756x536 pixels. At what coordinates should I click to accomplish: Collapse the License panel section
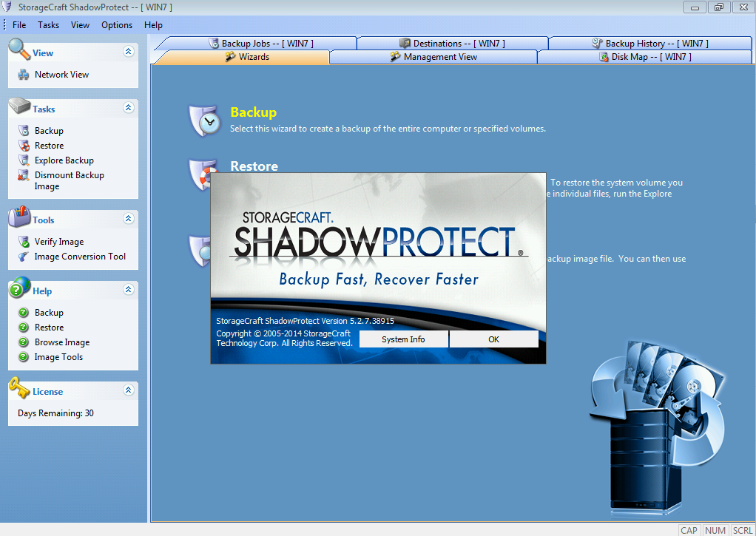(129, 390)
